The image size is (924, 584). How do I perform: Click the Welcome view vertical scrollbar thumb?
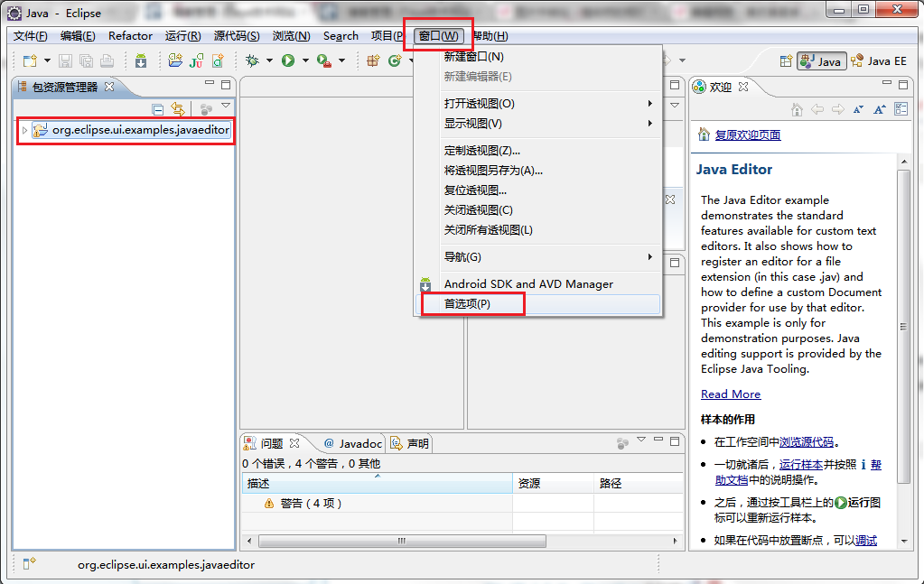tap(903, 327)
